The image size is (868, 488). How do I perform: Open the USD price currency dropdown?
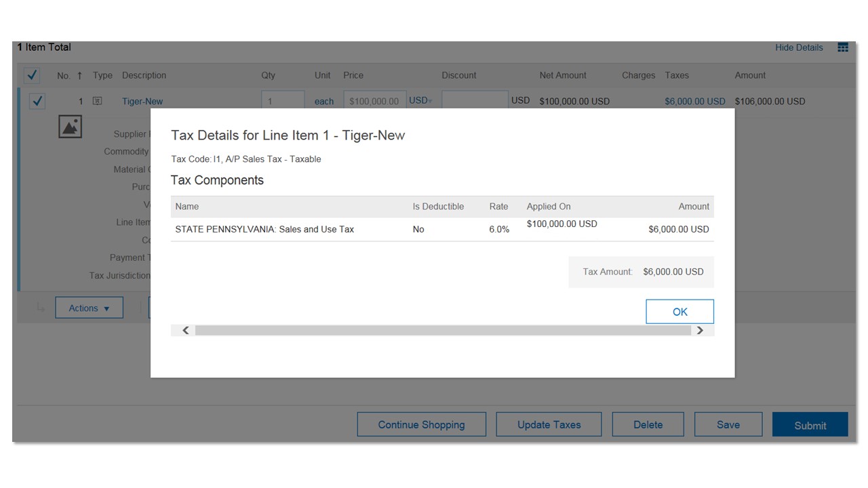[x=420, y=101]
